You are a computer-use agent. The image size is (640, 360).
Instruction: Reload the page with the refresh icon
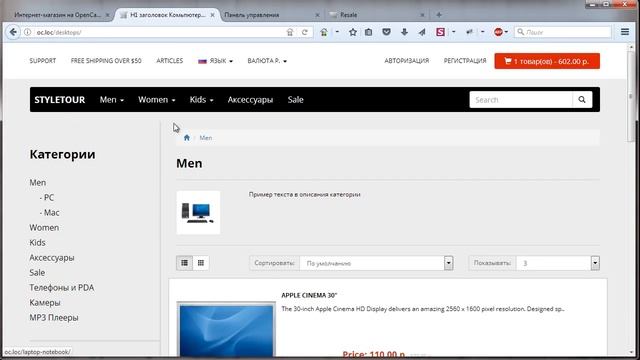pos(304,32)
